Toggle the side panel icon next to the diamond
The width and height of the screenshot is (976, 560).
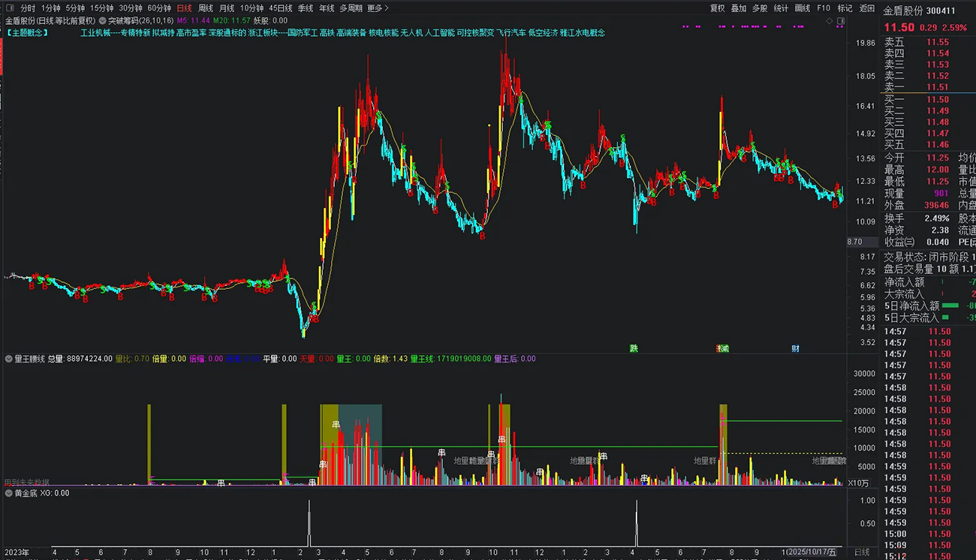tap(841, 21)
